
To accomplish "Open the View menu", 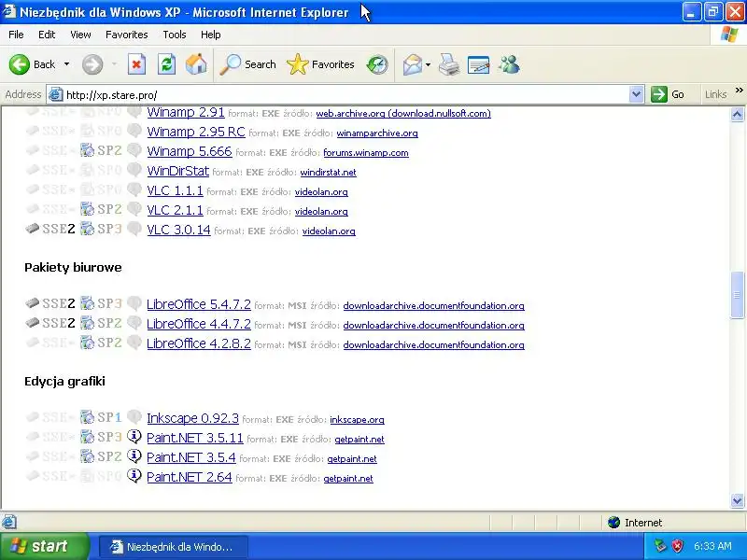I will point(80,35).
